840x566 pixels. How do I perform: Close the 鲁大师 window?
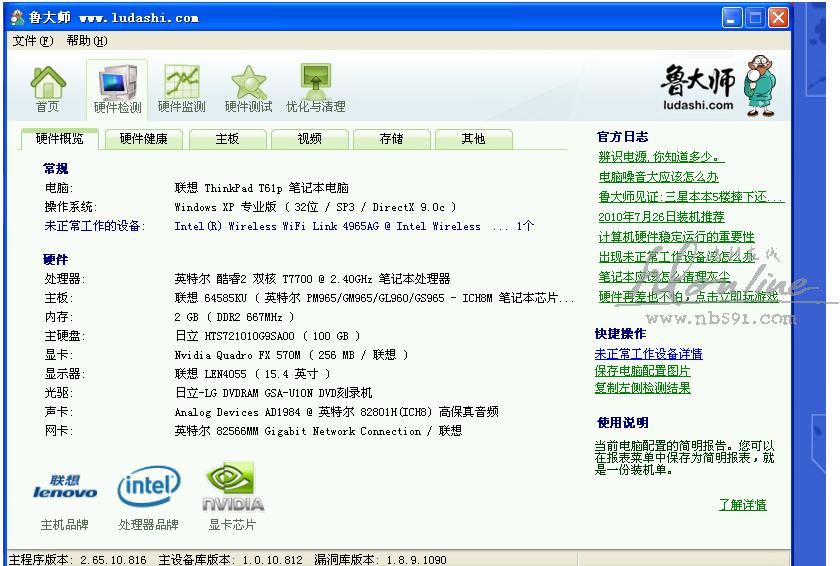[x=778, y=18]
